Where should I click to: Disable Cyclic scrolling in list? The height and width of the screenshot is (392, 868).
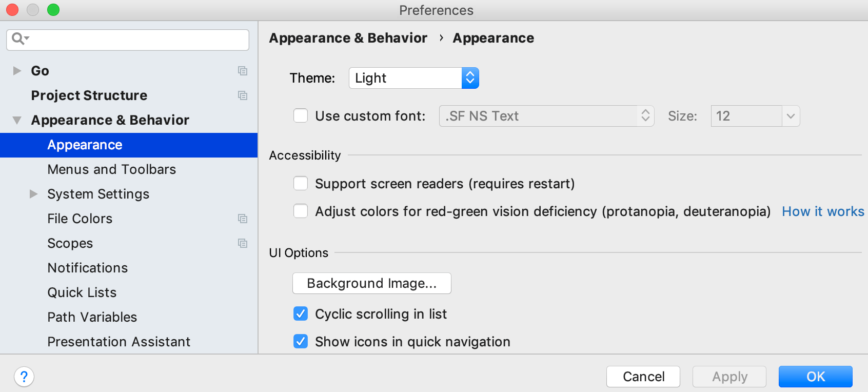pyautogui.click(x=301, y=313)
